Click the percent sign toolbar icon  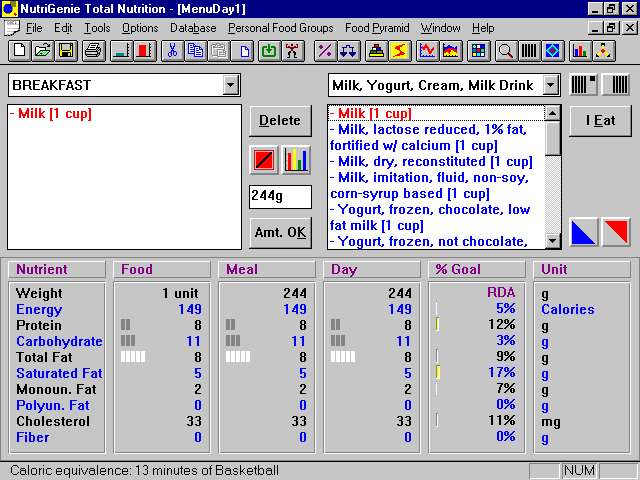pyautogui.click(x=325, y=50)
